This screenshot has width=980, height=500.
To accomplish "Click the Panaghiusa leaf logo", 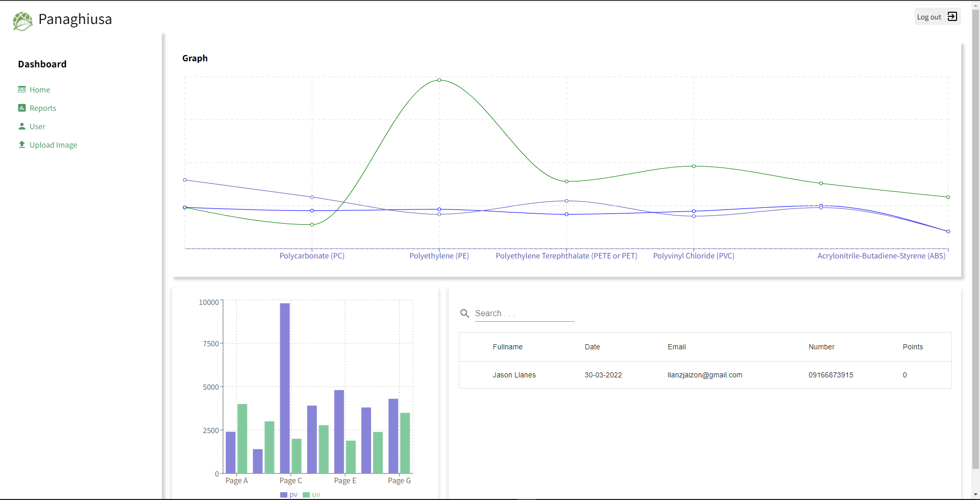I will [22, 20].
